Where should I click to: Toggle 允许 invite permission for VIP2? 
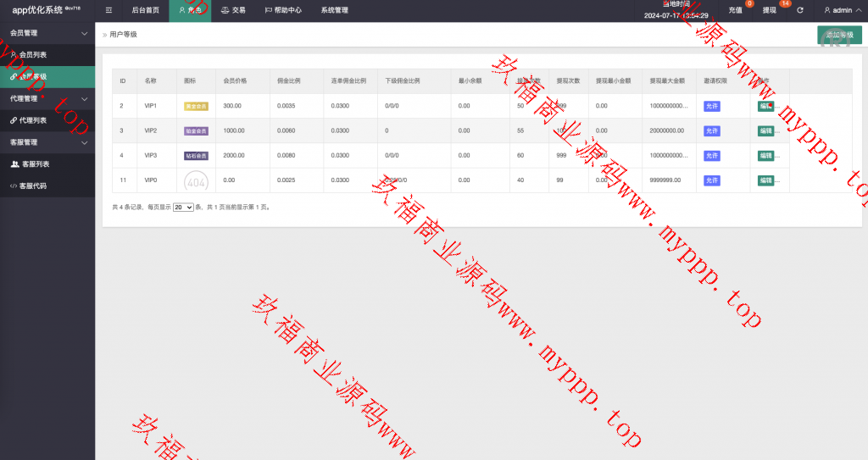click(x=711, y=131)
